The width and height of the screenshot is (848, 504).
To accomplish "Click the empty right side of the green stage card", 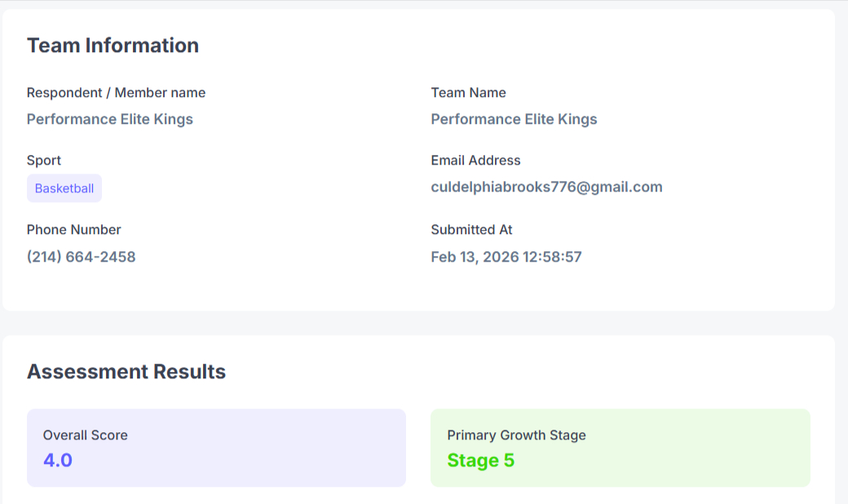I will pyautogui.click(x=718, y=449).
